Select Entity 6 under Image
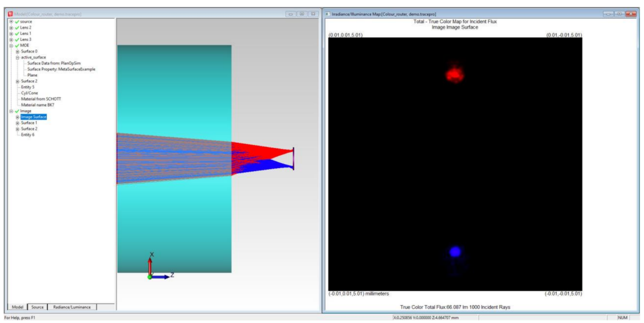 pyautogui.click(x=27, y=135)
